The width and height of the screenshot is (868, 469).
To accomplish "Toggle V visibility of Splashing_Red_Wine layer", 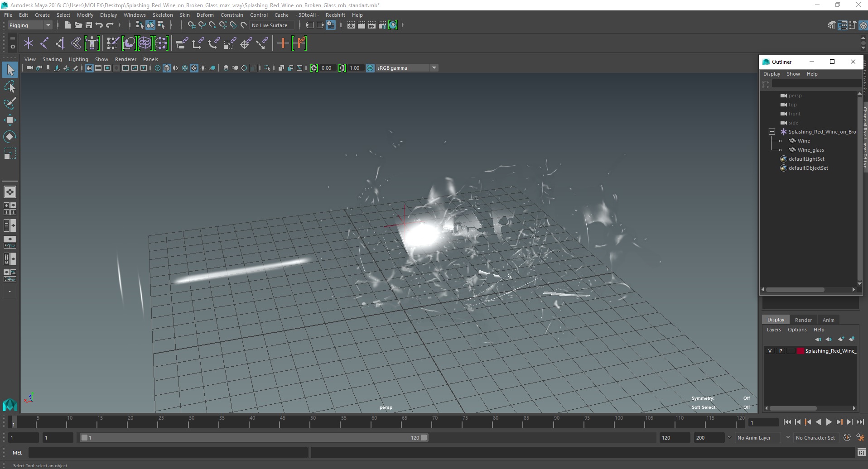I will coord(770,351).
